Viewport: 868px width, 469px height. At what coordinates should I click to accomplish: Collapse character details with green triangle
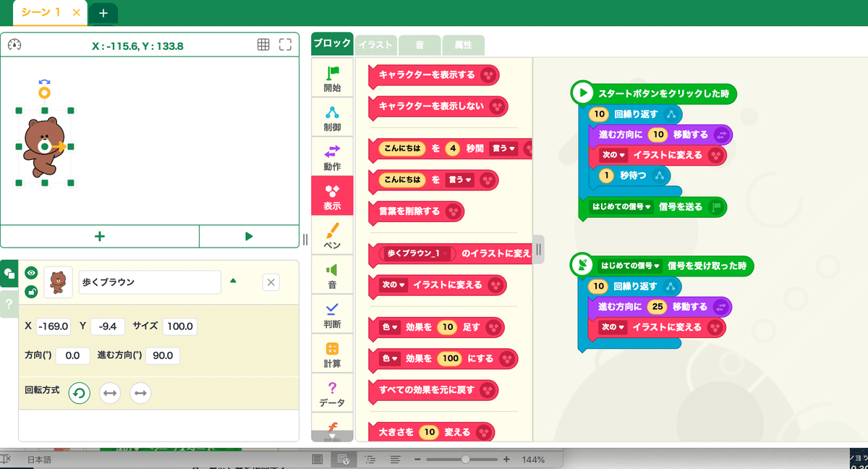point(233,281)
